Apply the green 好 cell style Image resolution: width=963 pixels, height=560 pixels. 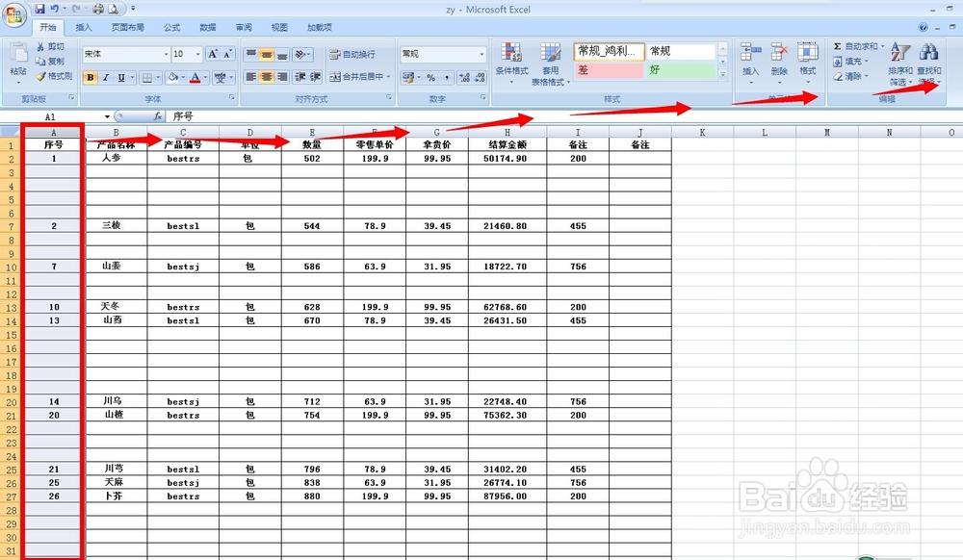point(680,70)
